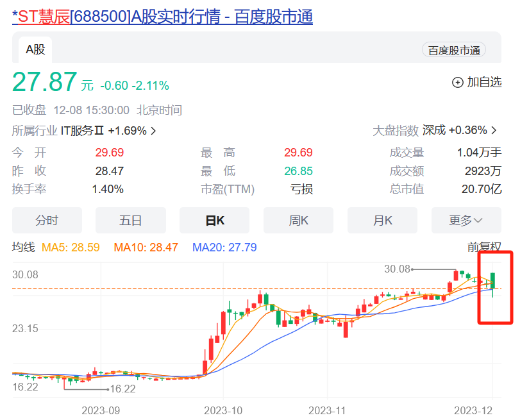
Task: Switch to the 周K chart tab
Action: (298, 221)
